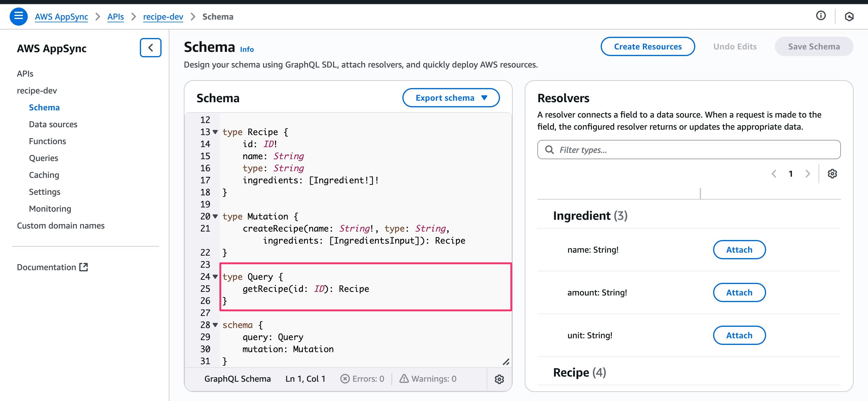Screen dimensions: 868x401
Task: Open Documentation external link
Action: (x=52, y=267)
